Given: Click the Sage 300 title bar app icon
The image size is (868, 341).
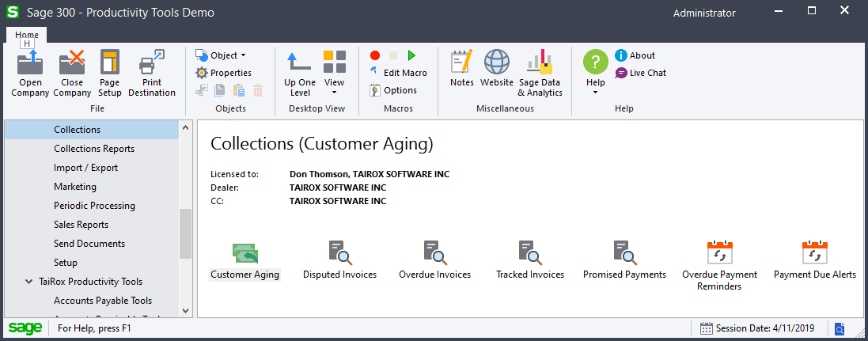Looking at the screenshot, I should click(x=12, y=12).
